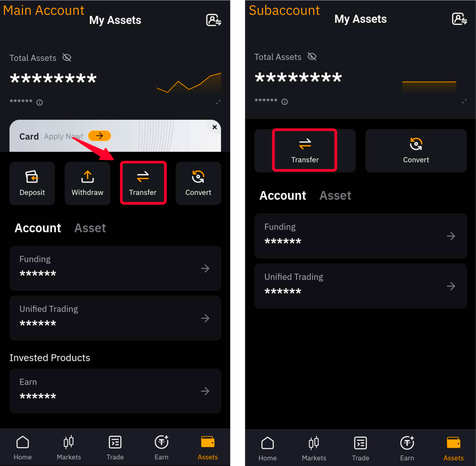Open the Earn invested products row
The image size is (476, 466).
click(115, 391)
